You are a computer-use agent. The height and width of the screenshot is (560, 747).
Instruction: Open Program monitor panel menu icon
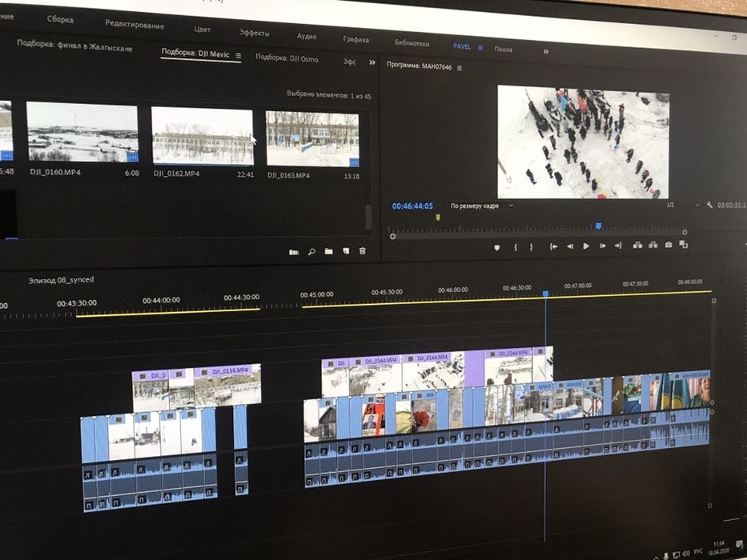[460, 68]
